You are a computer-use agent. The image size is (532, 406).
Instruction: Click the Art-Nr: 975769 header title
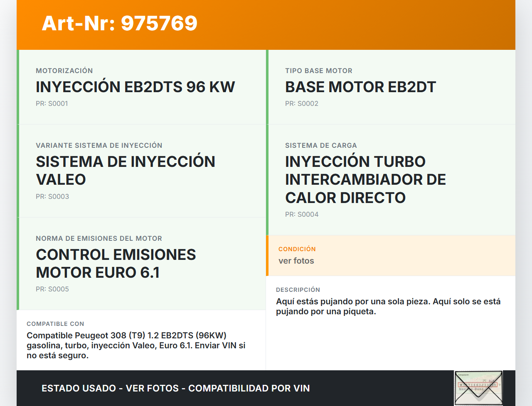coord(120,23)
